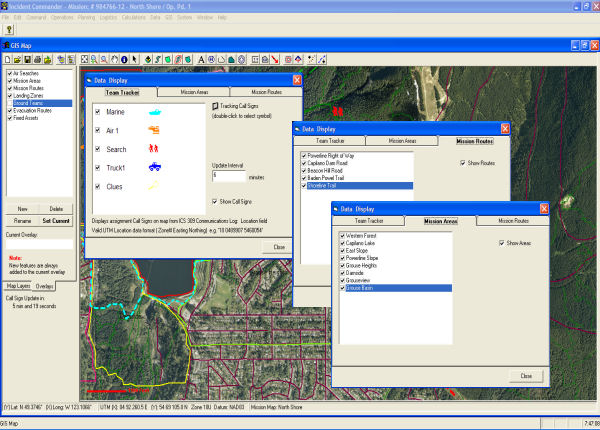Uncheck the Marine team checkbox
Screen dimensions: 600x430
click(x=98, y=112)
